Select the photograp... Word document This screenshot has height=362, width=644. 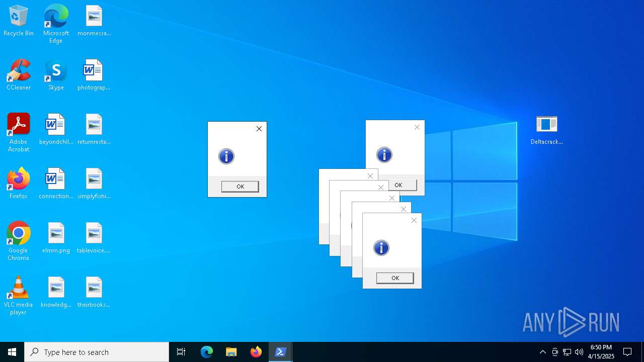[94, 75]
